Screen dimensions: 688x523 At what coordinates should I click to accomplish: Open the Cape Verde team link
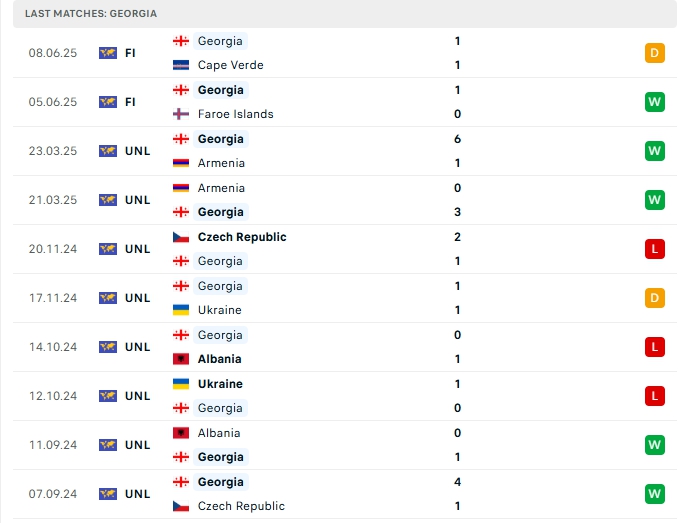coord(231,65)
